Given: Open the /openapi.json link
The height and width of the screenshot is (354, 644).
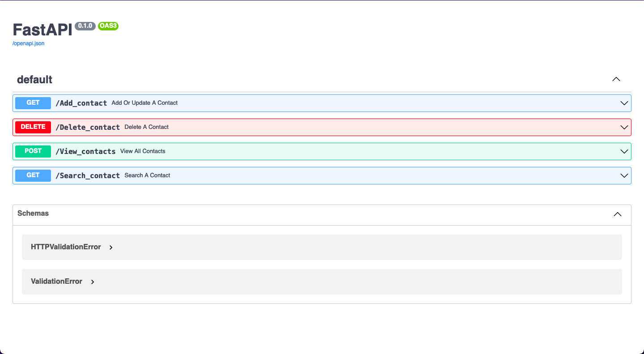Looking at the screenshot, I should coord(29,43).
